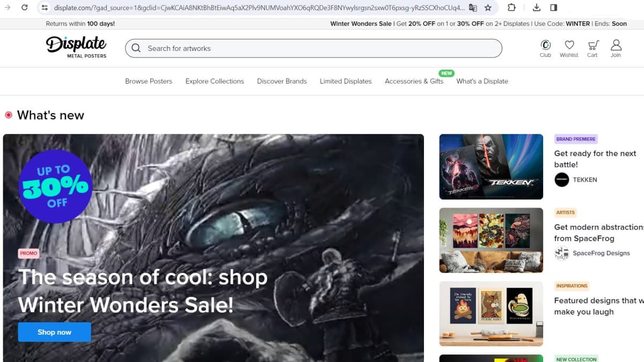The image size is (644, 362).
Task: Click the Shop now button
Action: 54,332
